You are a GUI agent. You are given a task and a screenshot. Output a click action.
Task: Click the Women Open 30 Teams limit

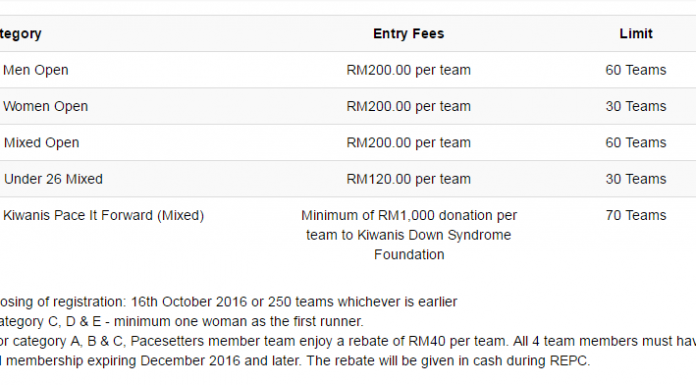click(636, 107)
